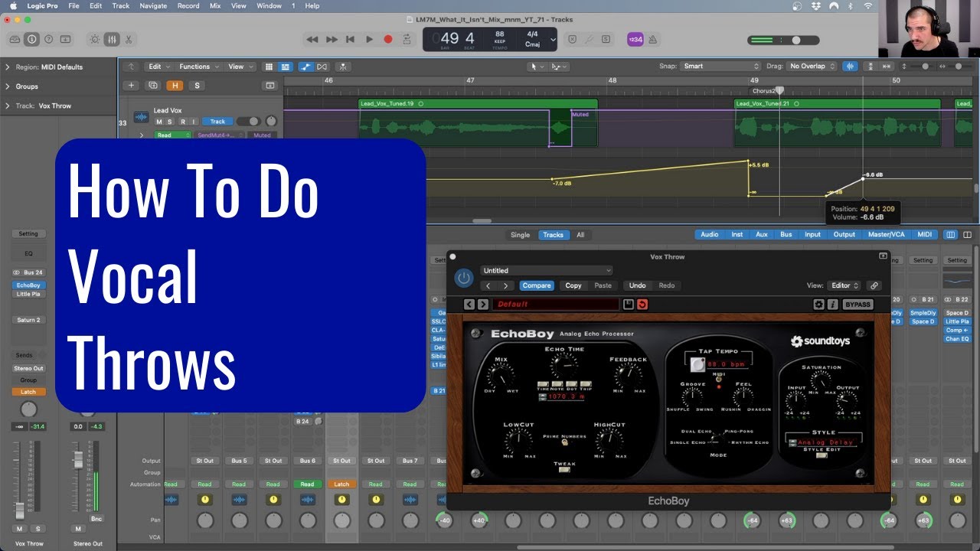Viewport: 980px width, 551px height.
Task: Start playback with the Play button
Action: [369, 39]
